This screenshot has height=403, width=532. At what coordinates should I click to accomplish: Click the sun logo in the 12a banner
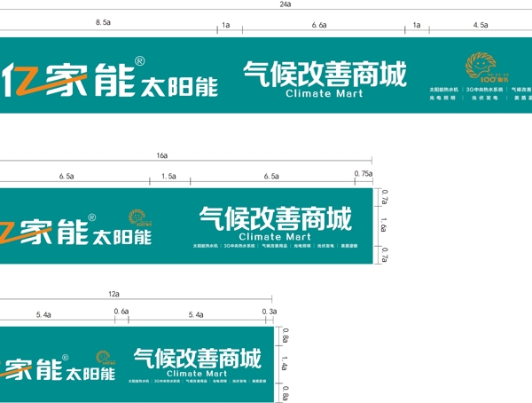click(x=104, y=358)
